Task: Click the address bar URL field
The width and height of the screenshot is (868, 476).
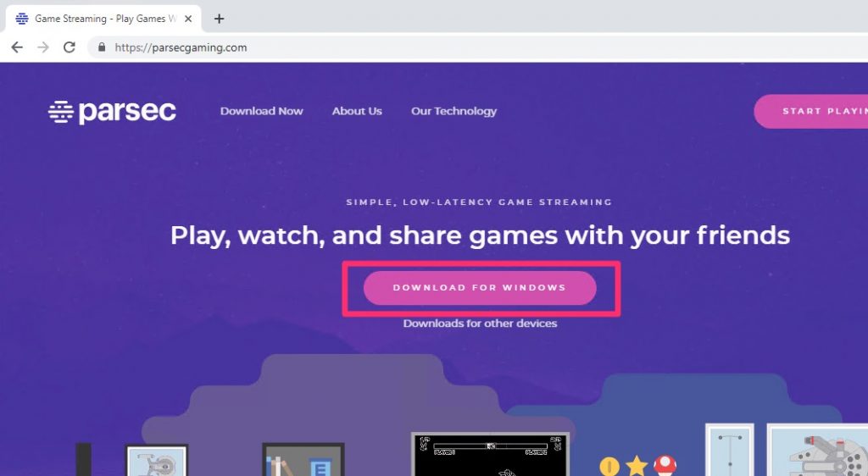Action: click(x=476, y=47)
